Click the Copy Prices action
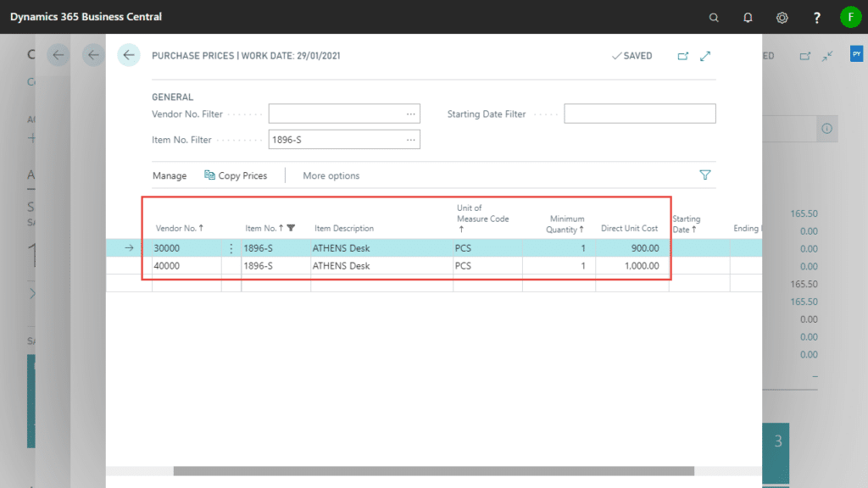The image size is (868, 488). 236,175
